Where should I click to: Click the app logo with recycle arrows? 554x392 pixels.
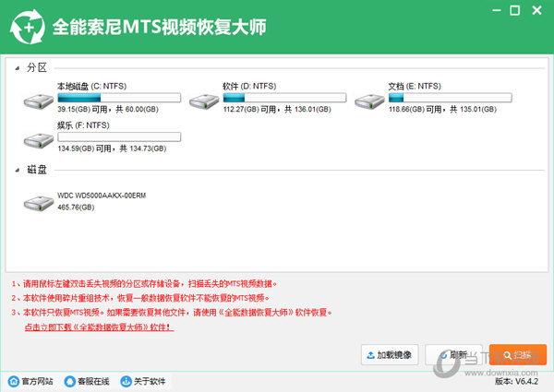point(27,27)
